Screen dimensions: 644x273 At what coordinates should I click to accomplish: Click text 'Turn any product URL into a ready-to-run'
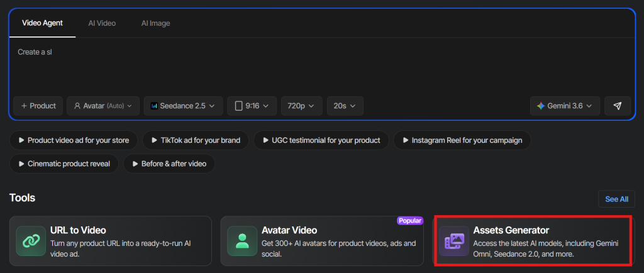click(116, 243)
